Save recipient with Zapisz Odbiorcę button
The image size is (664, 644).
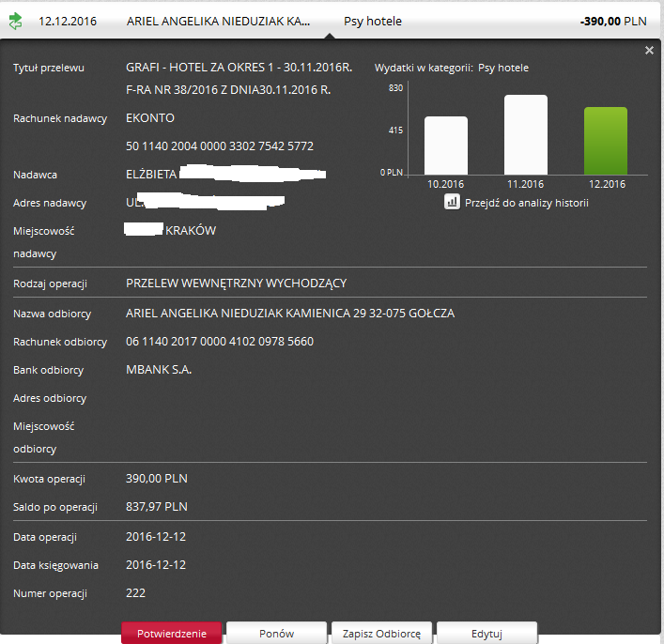(x=381, y=634)
